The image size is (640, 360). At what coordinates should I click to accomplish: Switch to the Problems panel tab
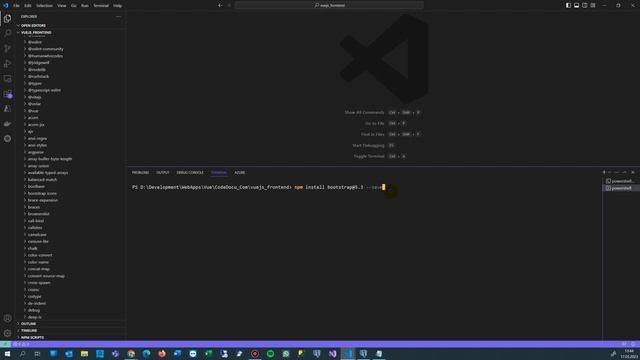(x=140, y=173)
